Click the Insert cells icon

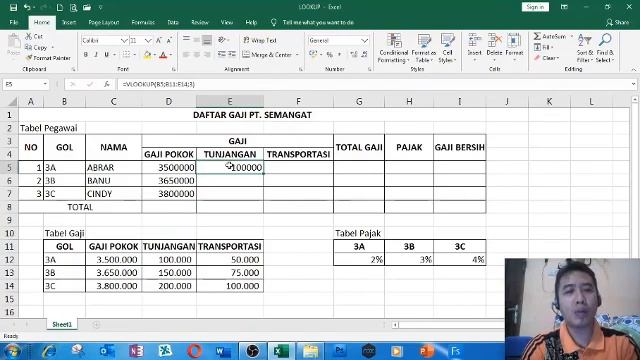click(474, 40)
